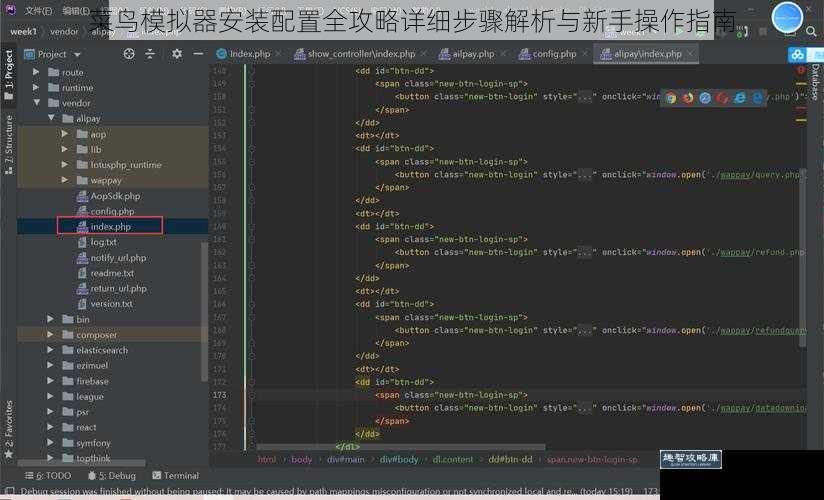Close the show_controller\index.php tab
The image size is (824, 500).
[x=424, y=54]
